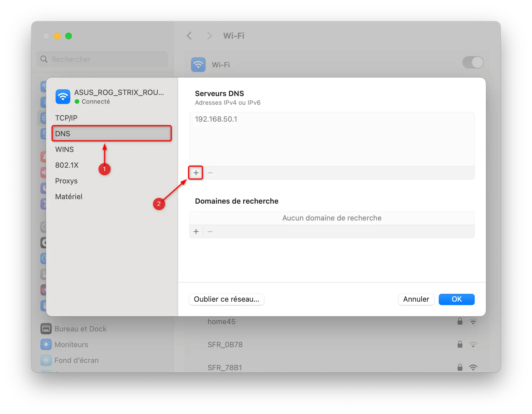Go back with the left chevron
Image resolution: width=532 pixels, height=414 pixels.
pos(189,36)
